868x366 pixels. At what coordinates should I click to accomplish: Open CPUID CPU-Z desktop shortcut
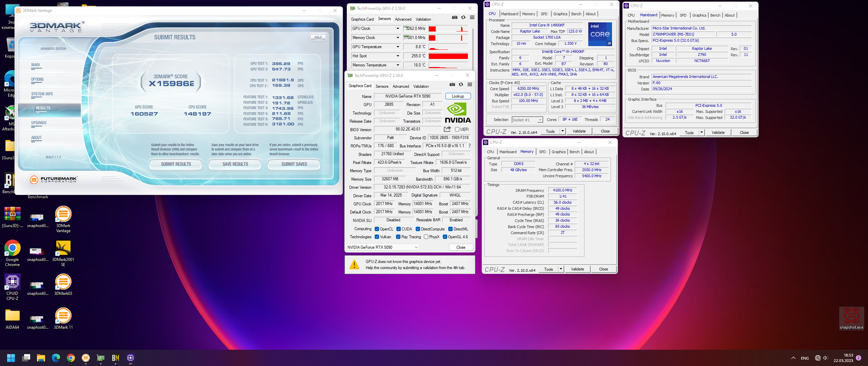click(x=13, y=287)
